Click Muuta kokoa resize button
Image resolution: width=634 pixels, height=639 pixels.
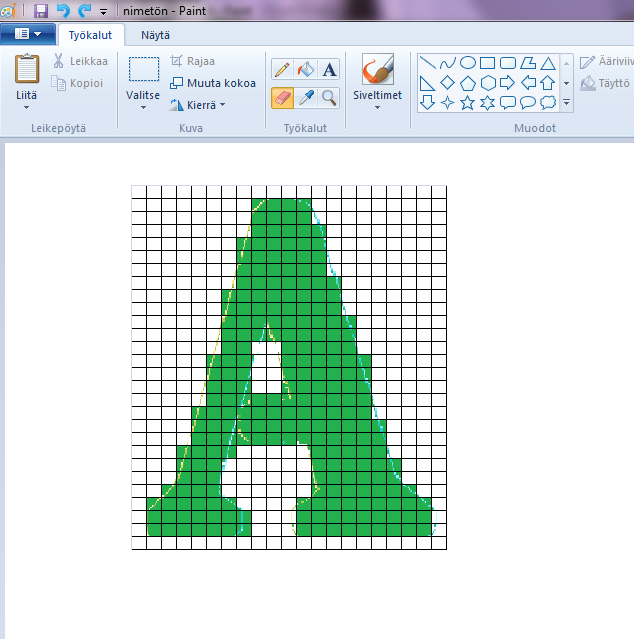pyautogui.click(x=213, y=83)
